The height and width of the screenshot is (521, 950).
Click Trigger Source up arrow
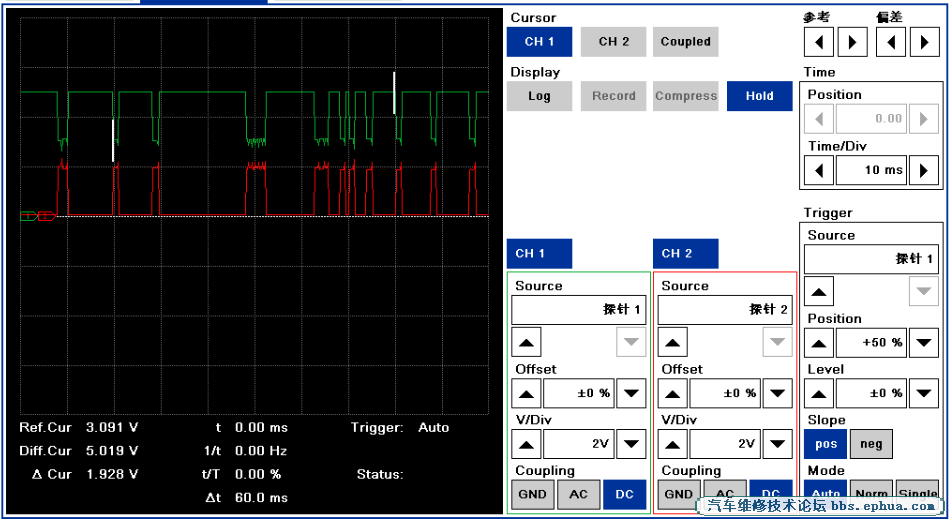click(x=819, y=291)
